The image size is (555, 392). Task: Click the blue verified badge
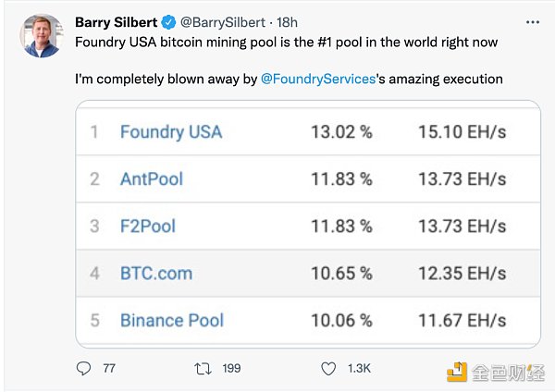(168, 22)
